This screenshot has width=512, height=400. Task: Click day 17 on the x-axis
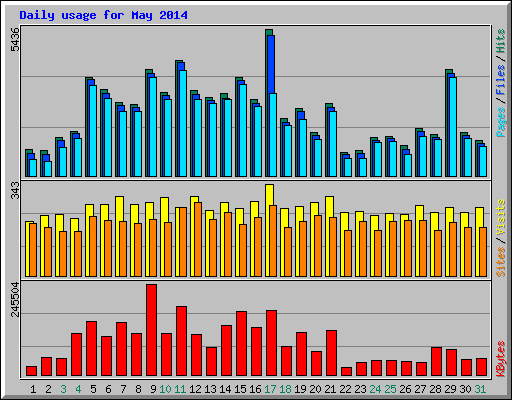point(270,389)
